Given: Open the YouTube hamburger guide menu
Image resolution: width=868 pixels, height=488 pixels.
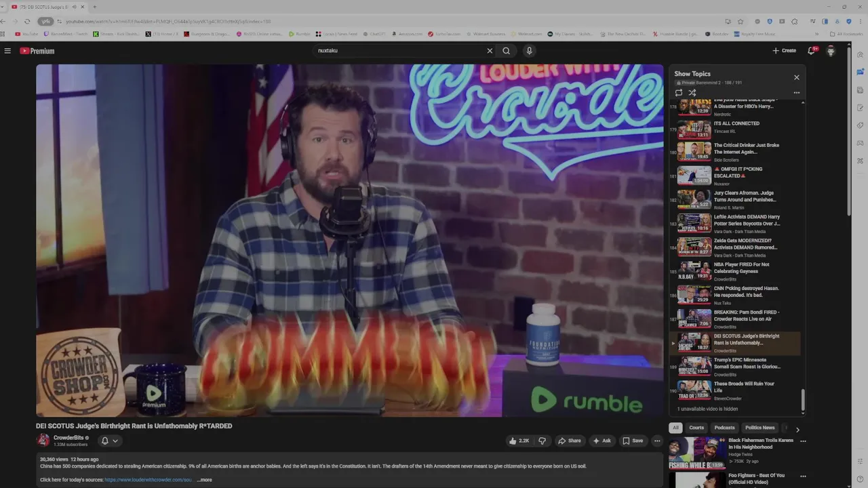Looking at the screenshot, I should click(7, 51).
